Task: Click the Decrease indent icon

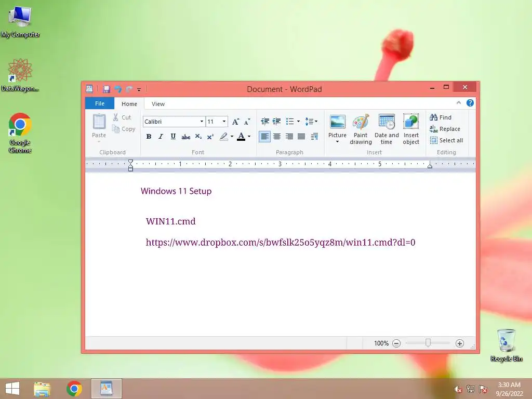Action: tap(265, 121)
